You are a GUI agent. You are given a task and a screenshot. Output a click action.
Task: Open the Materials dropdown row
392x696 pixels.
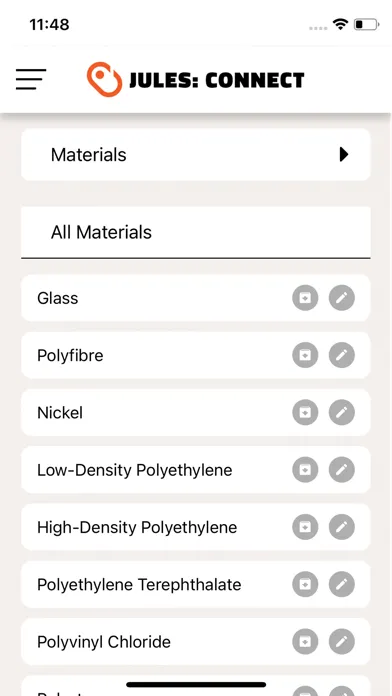tap(196, 154)
